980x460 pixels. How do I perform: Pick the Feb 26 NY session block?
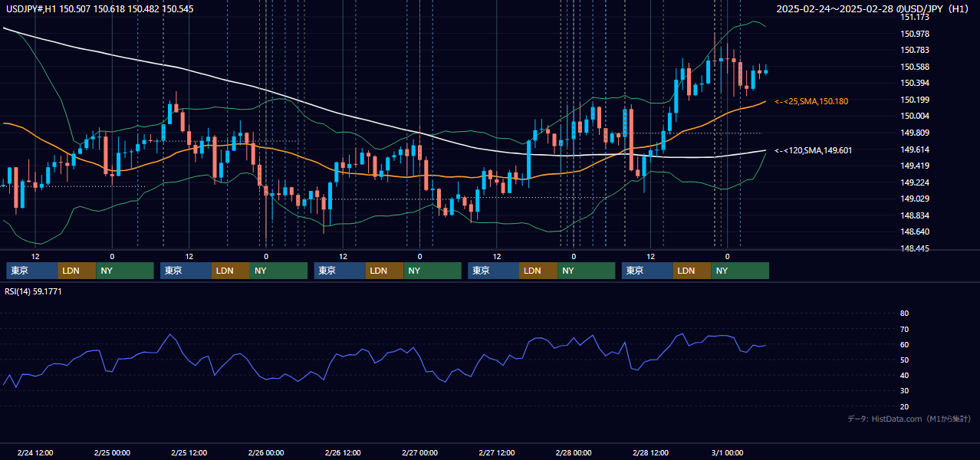point(432,271)
